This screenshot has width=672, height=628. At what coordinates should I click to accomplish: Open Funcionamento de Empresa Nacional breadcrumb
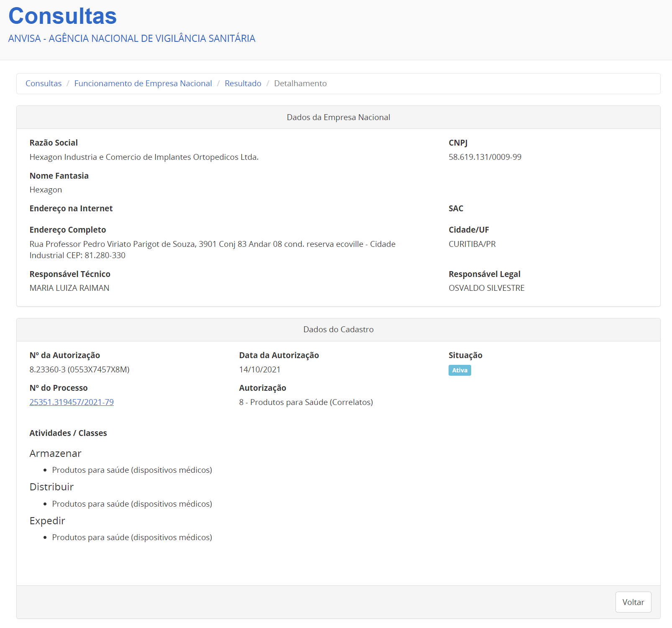[x=143, y=83]
